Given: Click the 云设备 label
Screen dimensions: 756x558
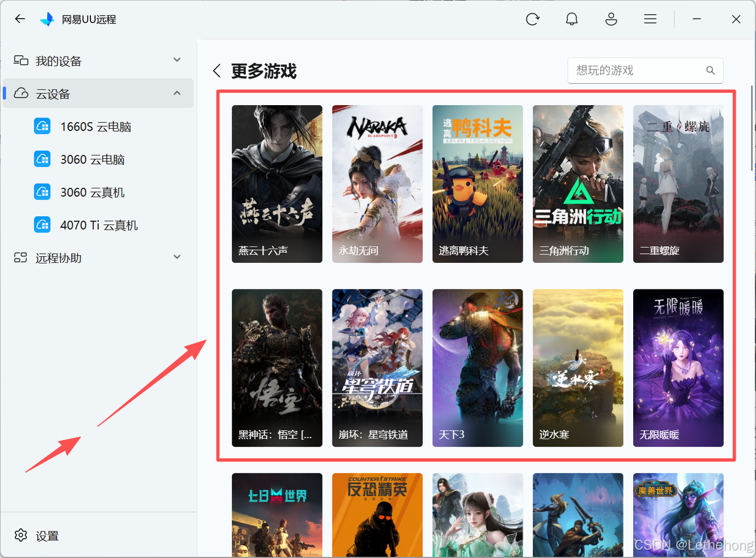Looking at the screenshot, I should click(x=53, y=94).
